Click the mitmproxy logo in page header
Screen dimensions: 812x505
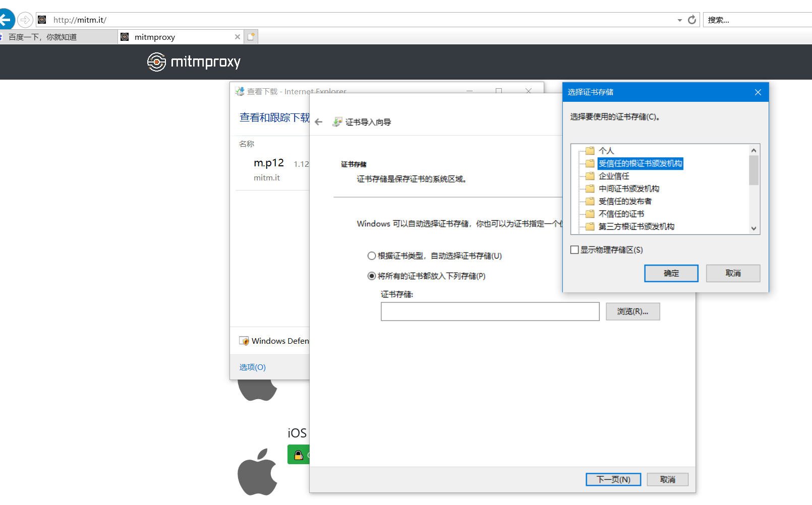(194, 61)
